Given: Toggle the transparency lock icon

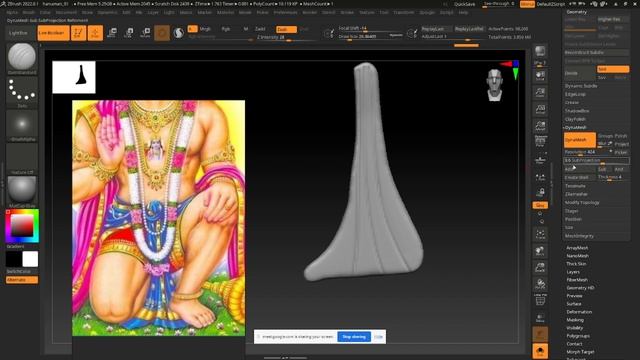Looking at the screenshot, I should click(x=540, y=192).
